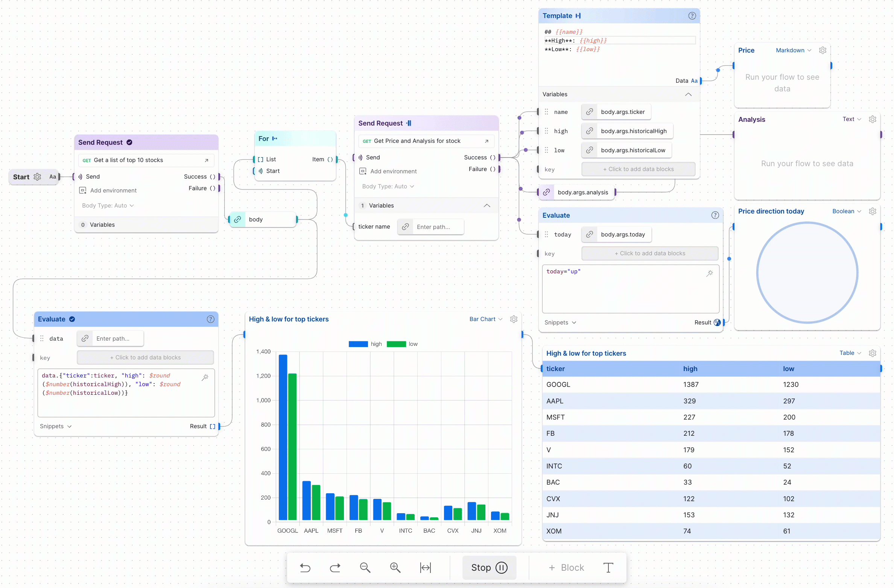Click the zoom out magnifier icon
The width and height of the screenshot is (894, 588).
(365, 567)
